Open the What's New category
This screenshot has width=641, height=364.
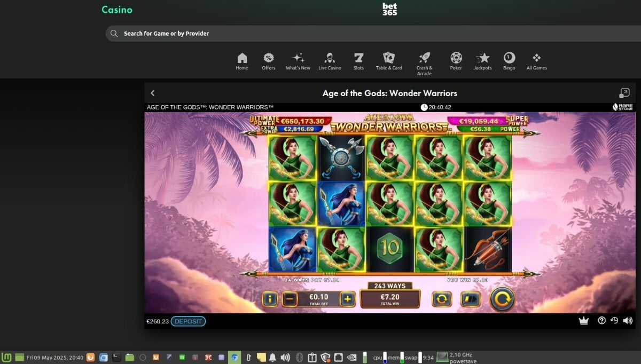point(298,61)
